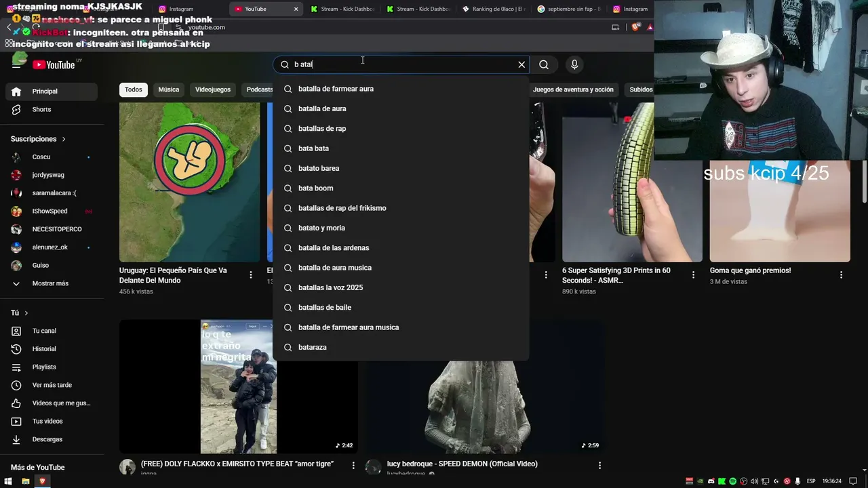Click the Brave browser icon in taskbar
Viewport: 868px width, 488px height.
pyautogui.click(x=42, y=481)
